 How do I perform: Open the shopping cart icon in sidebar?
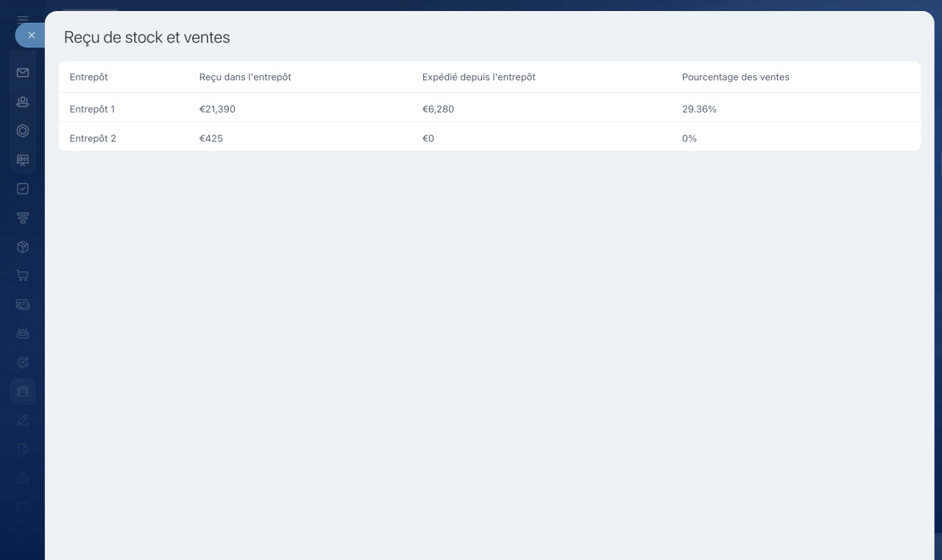pyautogui.click(x=23, y=276)
